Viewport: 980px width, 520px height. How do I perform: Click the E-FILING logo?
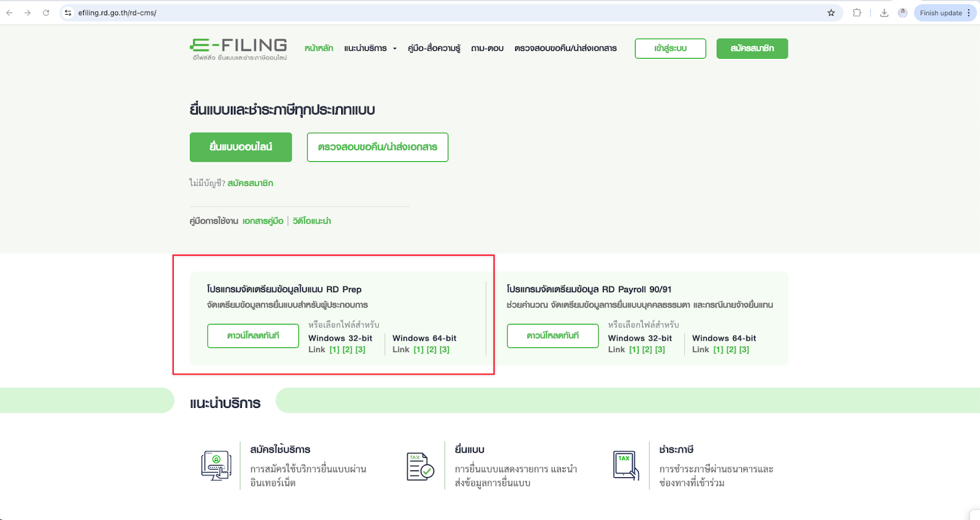click(238, 48)
